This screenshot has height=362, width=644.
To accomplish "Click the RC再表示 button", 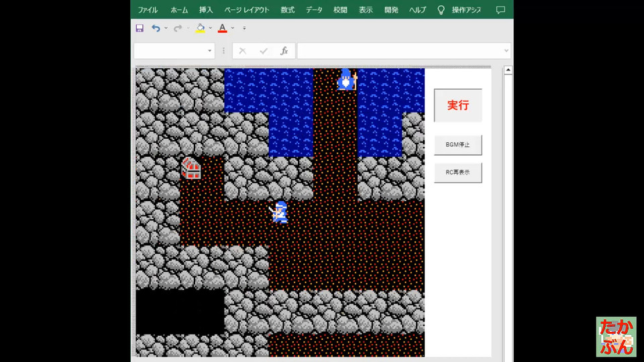I will coord(458,172).
